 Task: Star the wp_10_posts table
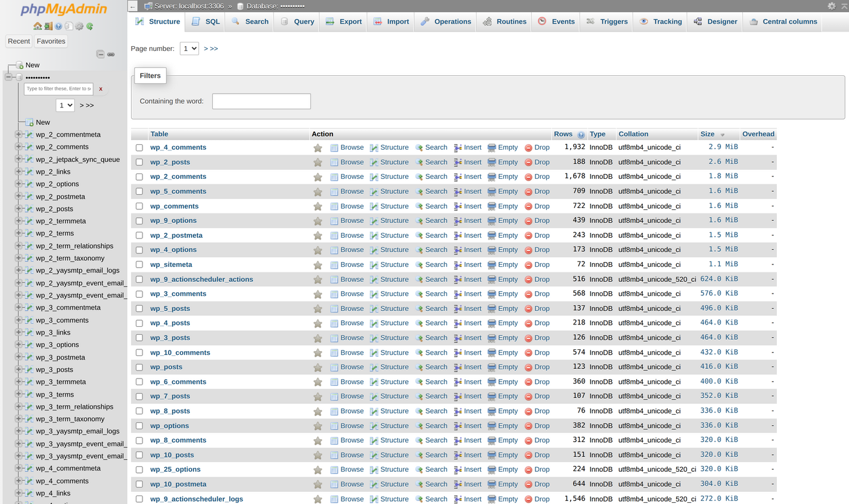pos(318,455)
